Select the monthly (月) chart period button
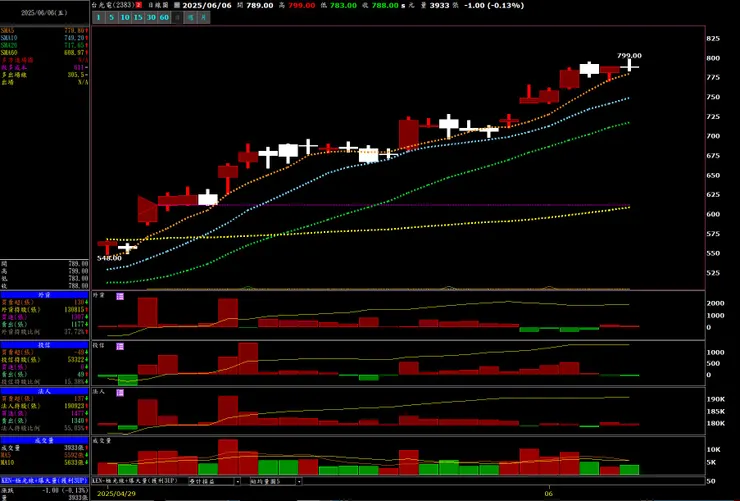 point(203,17)
